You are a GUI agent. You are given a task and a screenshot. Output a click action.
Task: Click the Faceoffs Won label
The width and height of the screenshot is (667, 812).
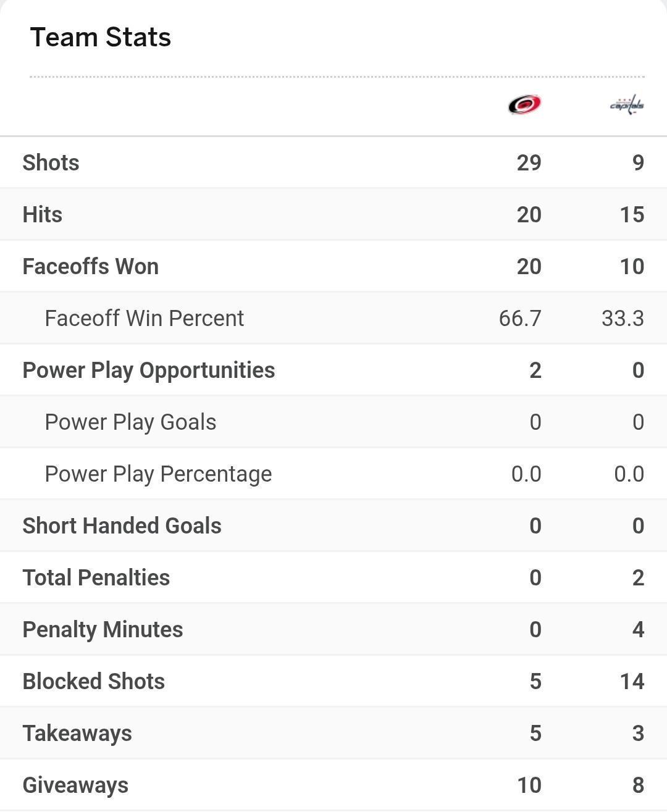(90, 266)
